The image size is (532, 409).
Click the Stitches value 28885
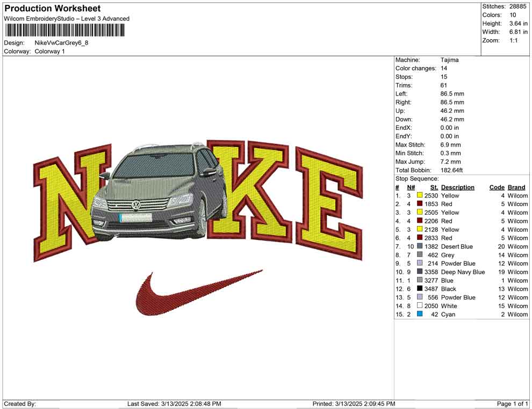[517, 6]
